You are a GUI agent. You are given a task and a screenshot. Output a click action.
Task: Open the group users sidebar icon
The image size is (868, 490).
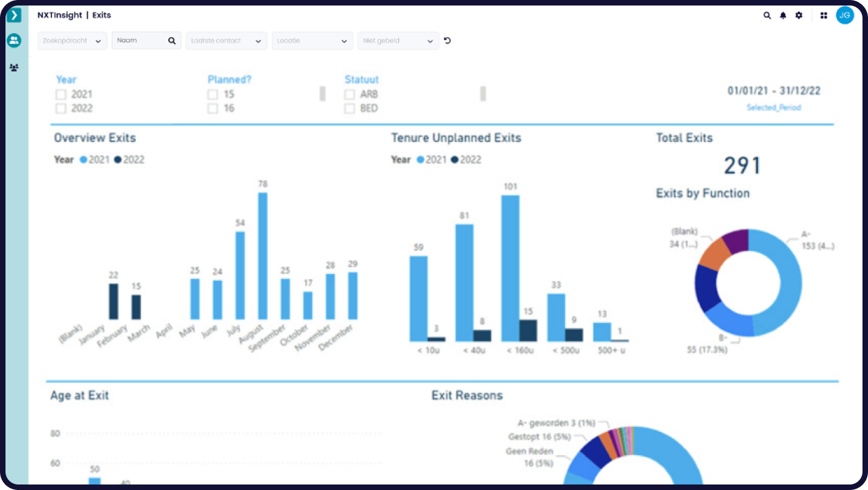[13, 67]
